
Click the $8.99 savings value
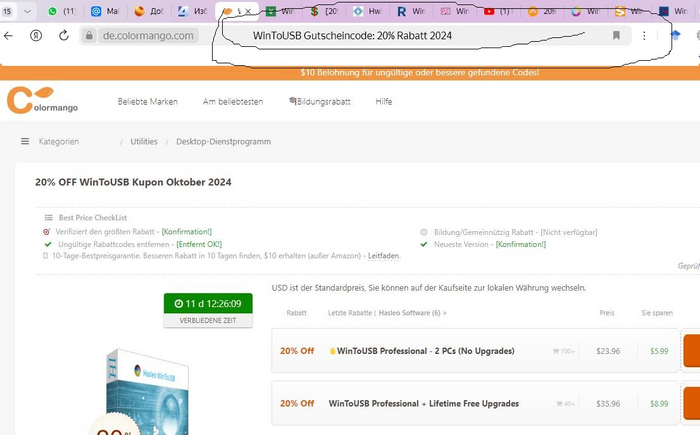659,404
